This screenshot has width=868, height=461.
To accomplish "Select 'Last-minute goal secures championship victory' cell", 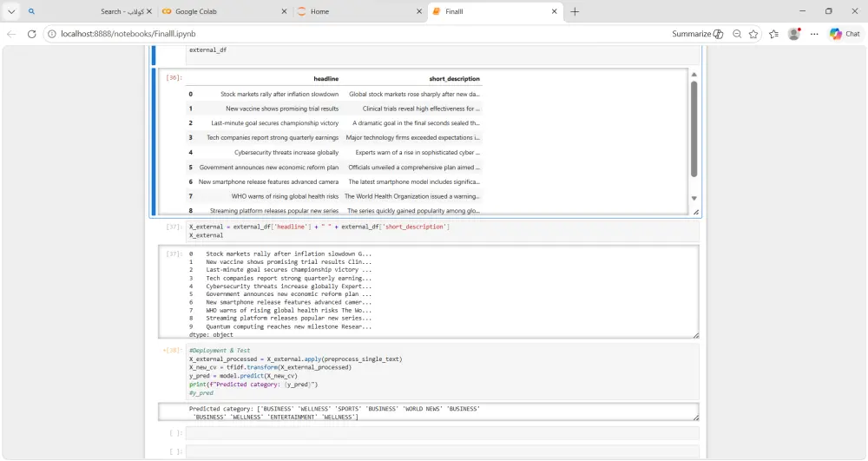I will click(x=274, y=123).
